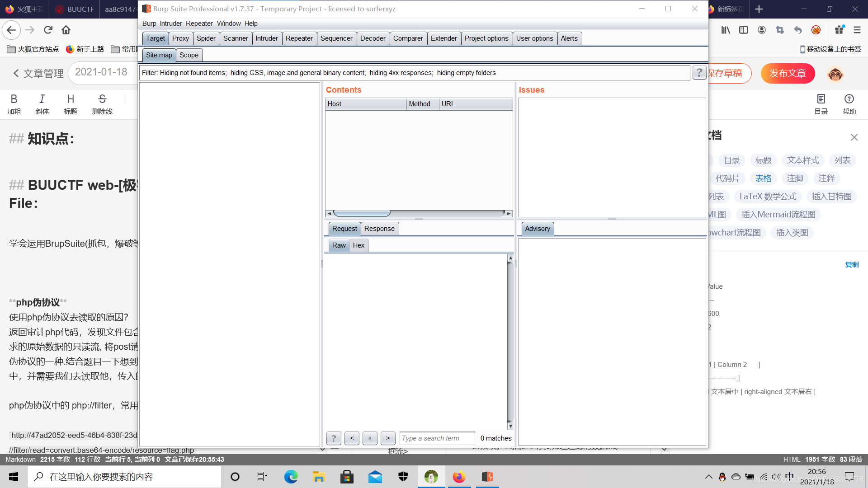The width and height of the screenshot is (868, 488).
Task: Click next match navigation arrow
Action: (388, 437)
